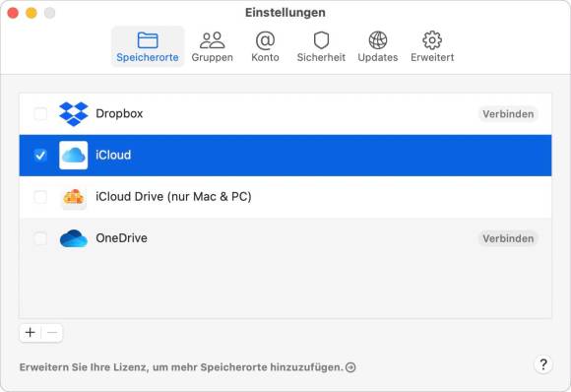The height and width of the screenshot is (392, 571).
Task: Follow the Erweitern Sie Ihre Lizenz link
Action: [x=181, y=367]
